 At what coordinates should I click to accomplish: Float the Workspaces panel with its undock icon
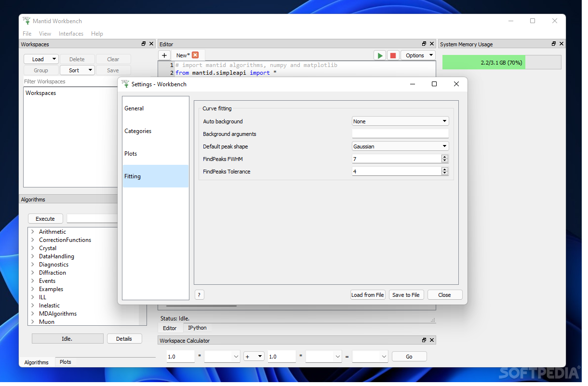[144, 44]
